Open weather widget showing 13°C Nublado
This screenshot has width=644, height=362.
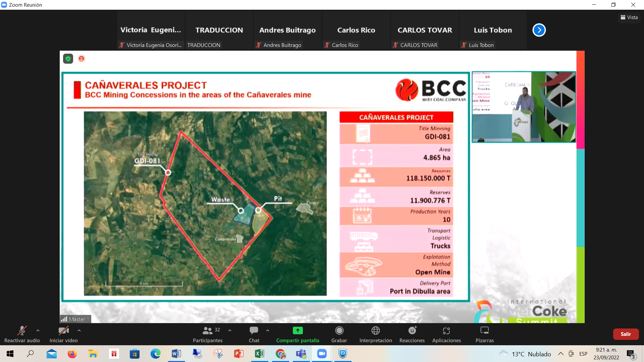(525, 354)
